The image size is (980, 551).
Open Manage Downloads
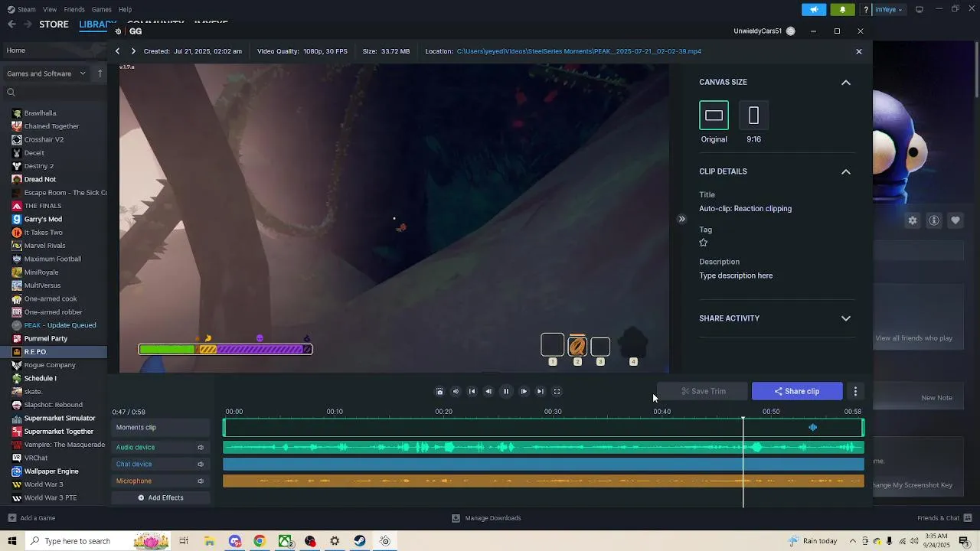click(x=486, y=518)
